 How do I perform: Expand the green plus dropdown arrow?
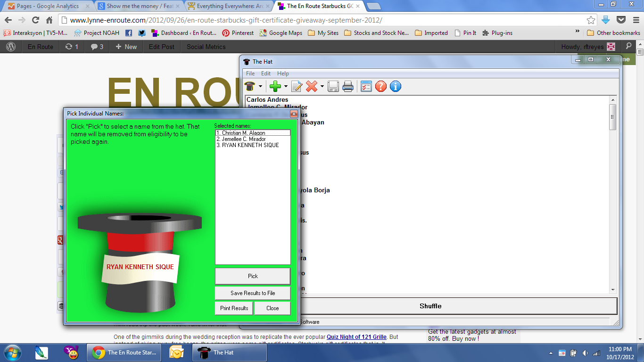pos(286,86)
